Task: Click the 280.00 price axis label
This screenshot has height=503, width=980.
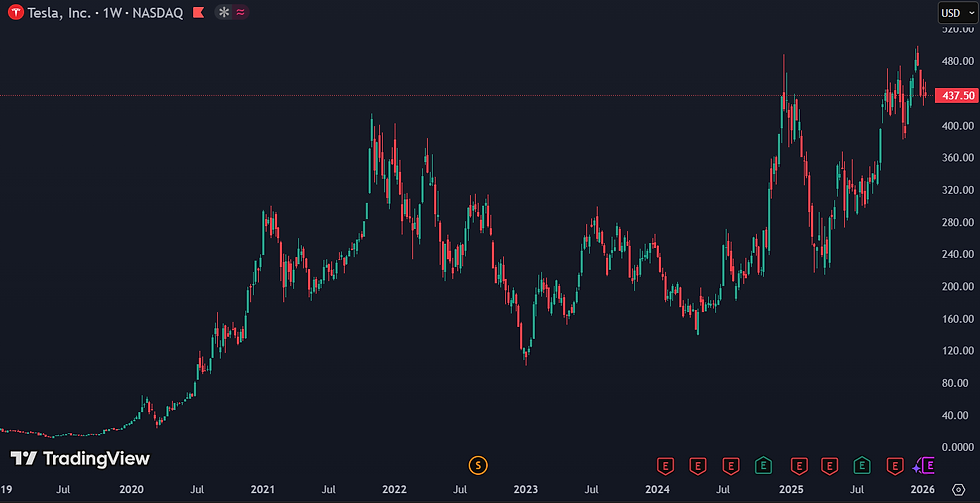Action: click(x=959, y=222)
